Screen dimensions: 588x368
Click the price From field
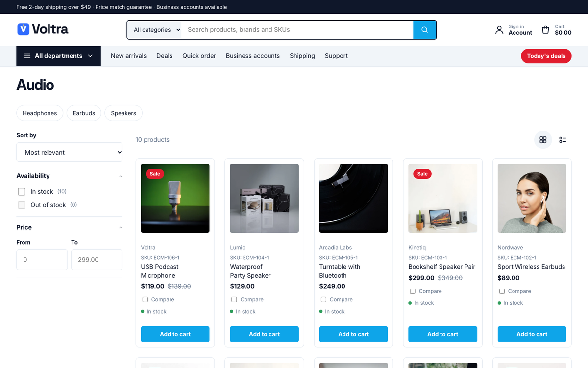tap(42, 260)
